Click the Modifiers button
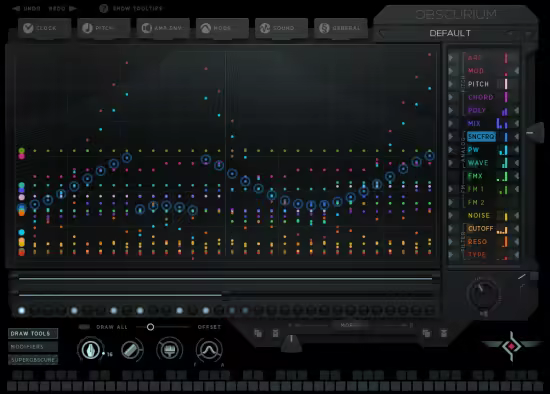 (33, 347)
